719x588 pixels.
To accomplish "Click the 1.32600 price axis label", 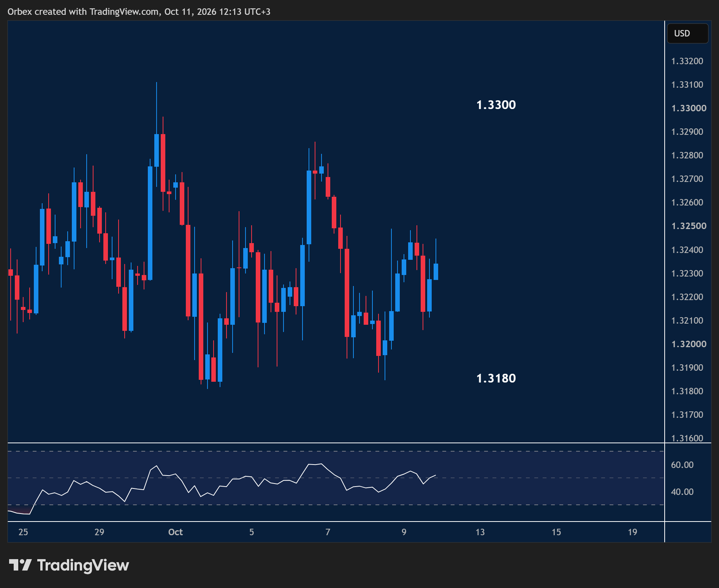I will pyautogui.click(x=687, y=202).
